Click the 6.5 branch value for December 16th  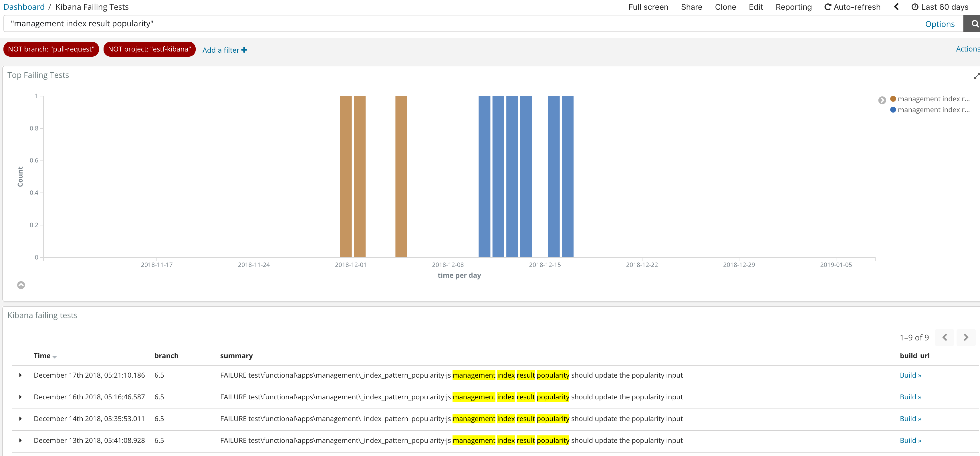pos(159,397)
